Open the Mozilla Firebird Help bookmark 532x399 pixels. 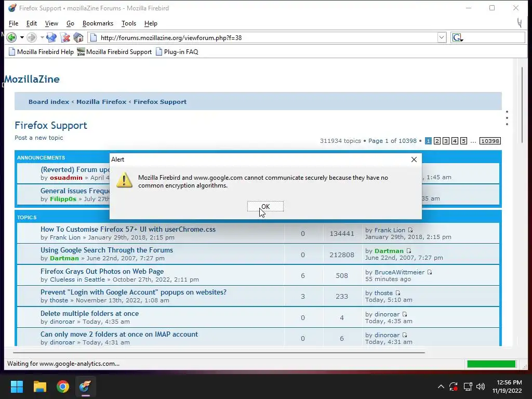tap(41, 52)
